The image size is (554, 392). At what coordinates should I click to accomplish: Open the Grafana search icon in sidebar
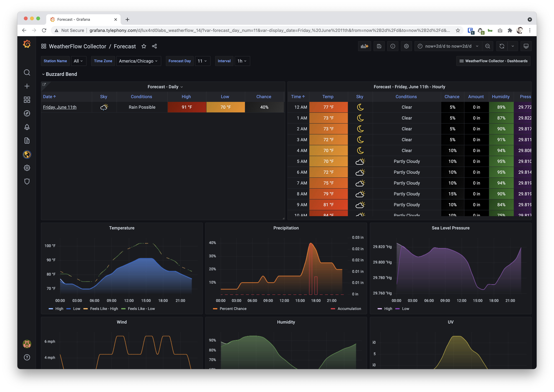tap(27, 72)
